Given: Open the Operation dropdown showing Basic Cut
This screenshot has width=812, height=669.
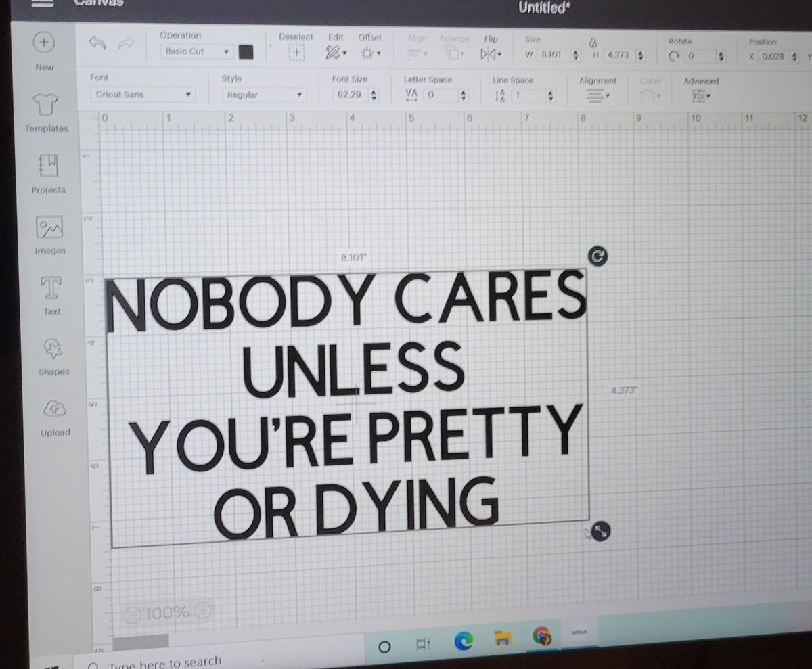Looking at the screenshot, I should pos(198,51).
